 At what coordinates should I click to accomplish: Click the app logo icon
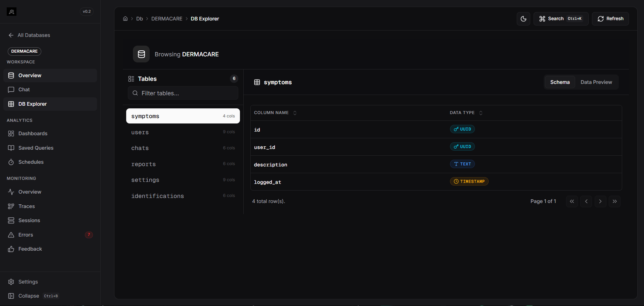11,12
